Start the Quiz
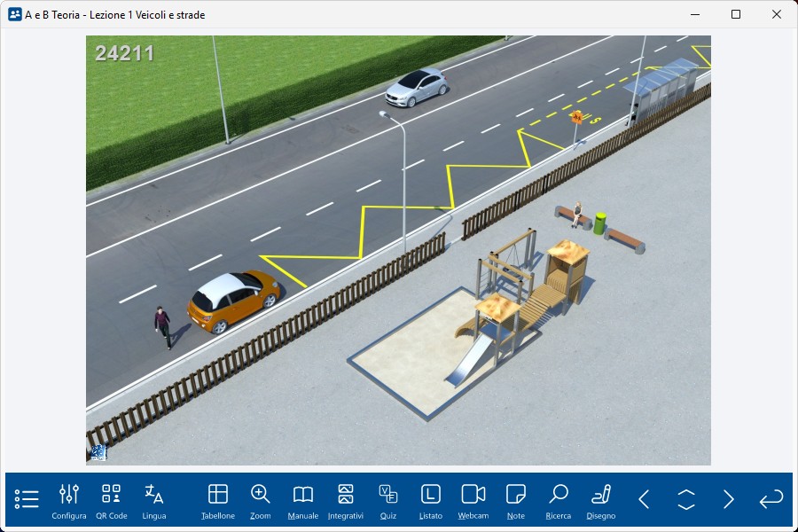 pos(388,501)
